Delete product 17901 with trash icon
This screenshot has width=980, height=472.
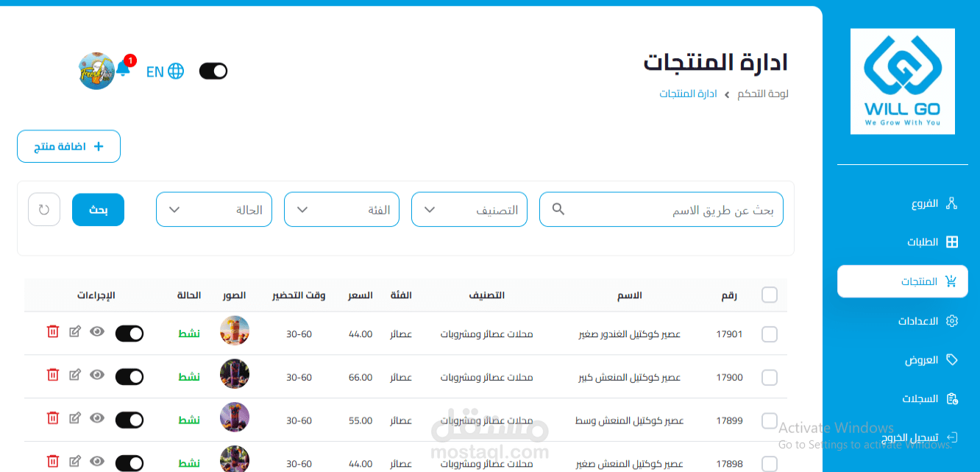point(52,332)
